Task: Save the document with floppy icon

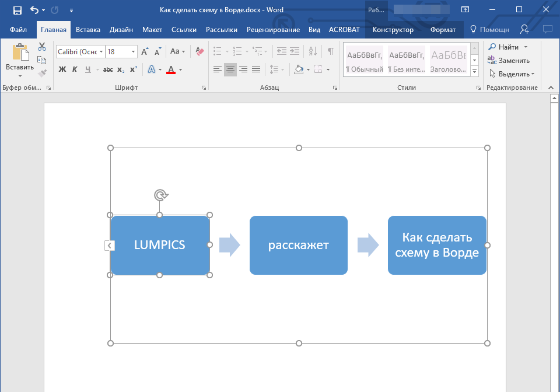Action: tap(17, 10)
